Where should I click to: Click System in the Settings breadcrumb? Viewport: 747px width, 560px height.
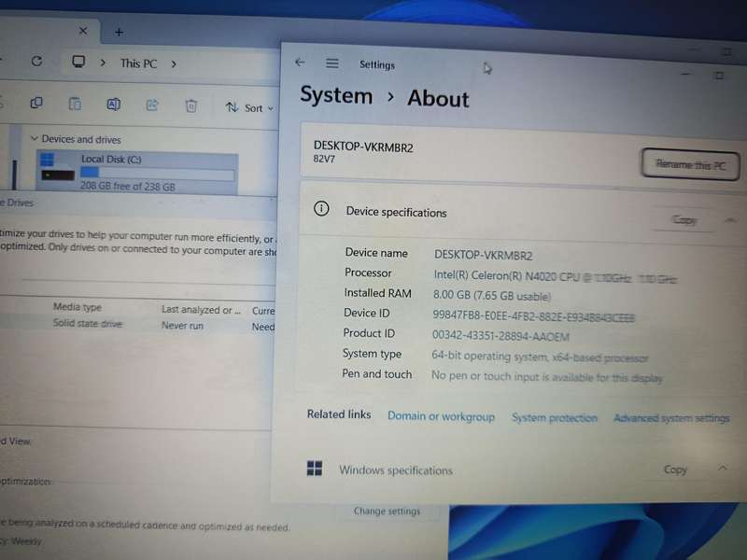336,95
